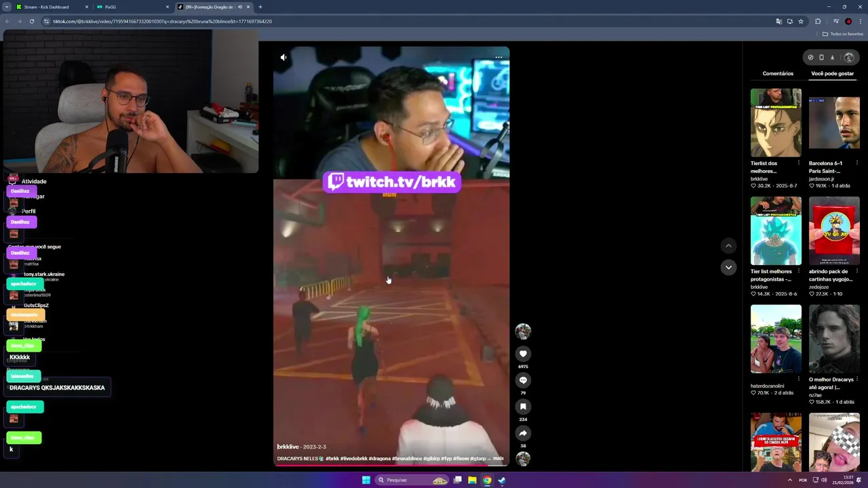Screen dimensions: 868x488
Task: Open the hatordozanolini video thumbnail
Action: [776, 339]
